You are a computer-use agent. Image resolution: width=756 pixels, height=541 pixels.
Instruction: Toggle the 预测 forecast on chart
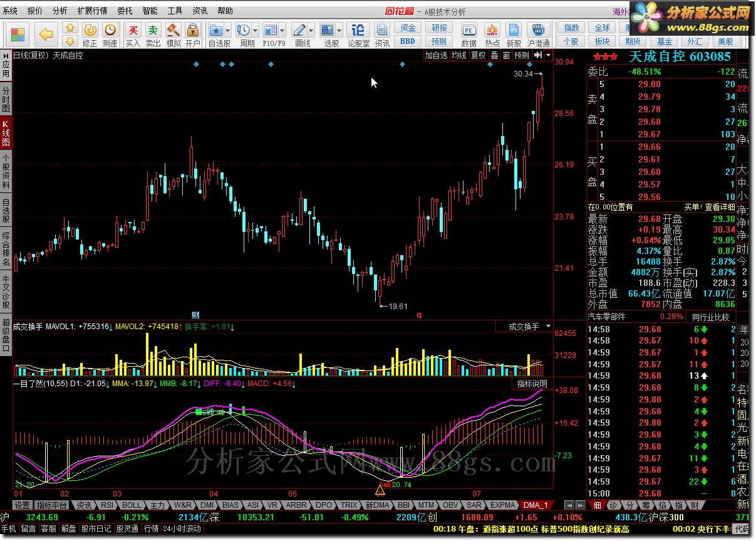tap(521, 55)
